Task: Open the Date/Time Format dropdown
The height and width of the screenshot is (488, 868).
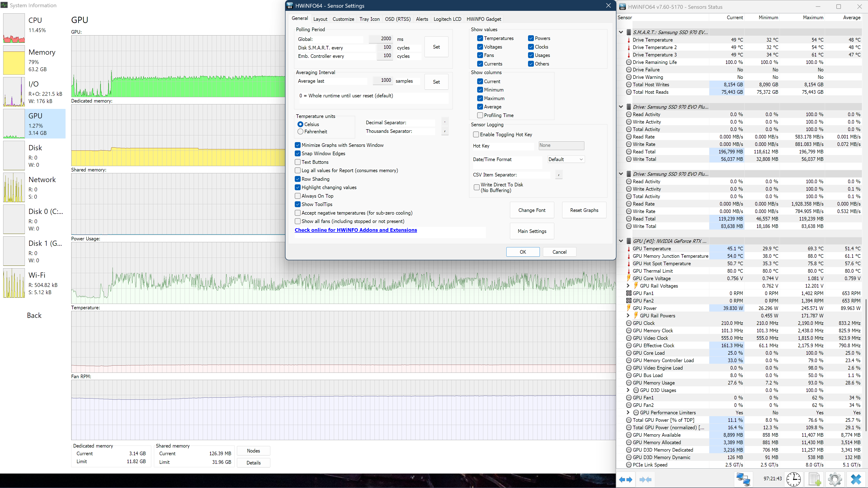Action: pos(566,159)
